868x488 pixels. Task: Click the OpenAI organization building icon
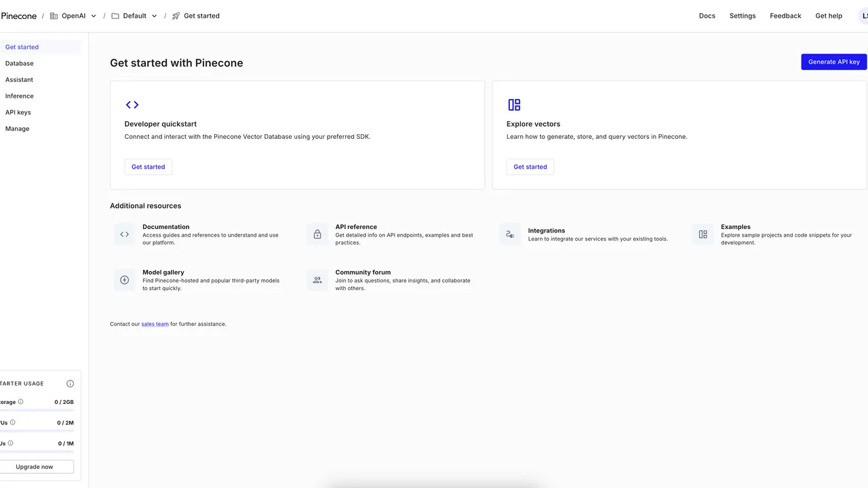[54, 16]
